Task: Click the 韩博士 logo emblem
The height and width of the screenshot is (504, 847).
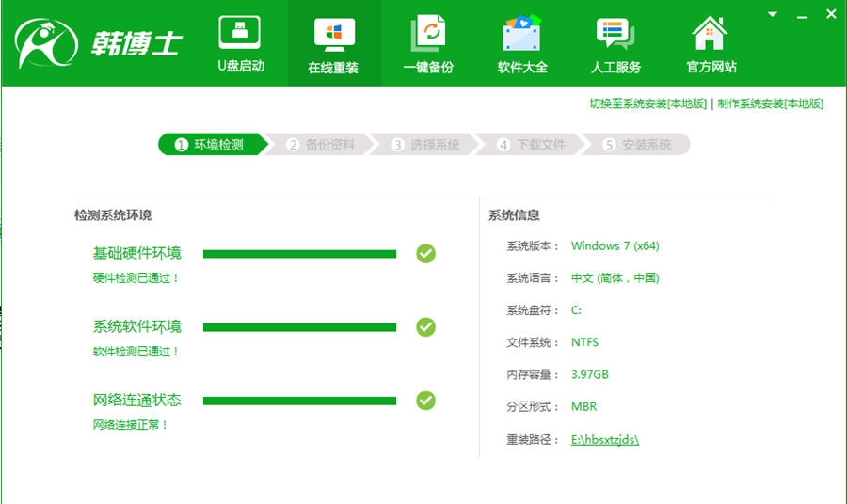Action: point(46,43)
